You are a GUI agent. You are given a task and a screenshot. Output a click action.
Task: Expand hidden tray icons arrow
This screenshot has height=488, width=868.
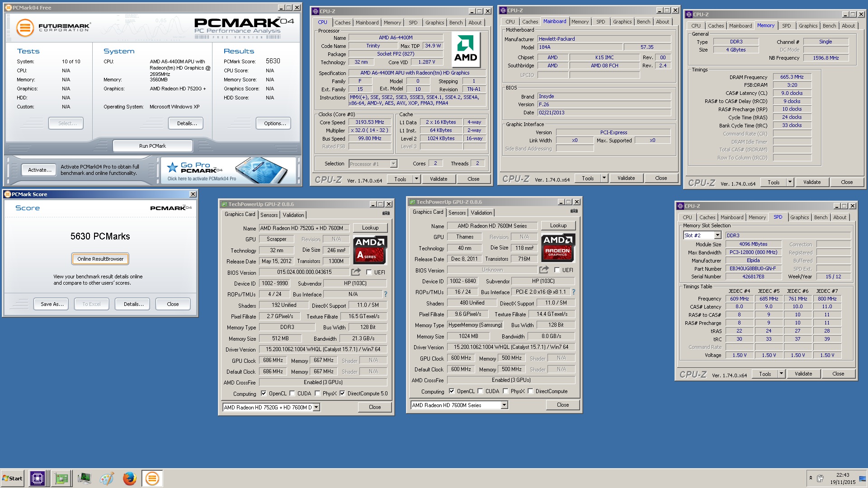tap(811, 478)
